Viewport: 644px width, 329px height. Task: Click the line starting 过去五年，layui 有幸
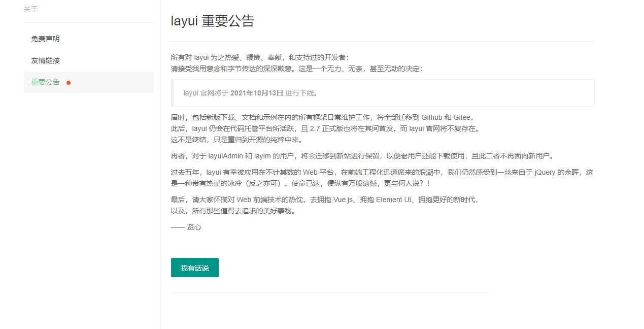pyautogui.click(x=382, y=172)
